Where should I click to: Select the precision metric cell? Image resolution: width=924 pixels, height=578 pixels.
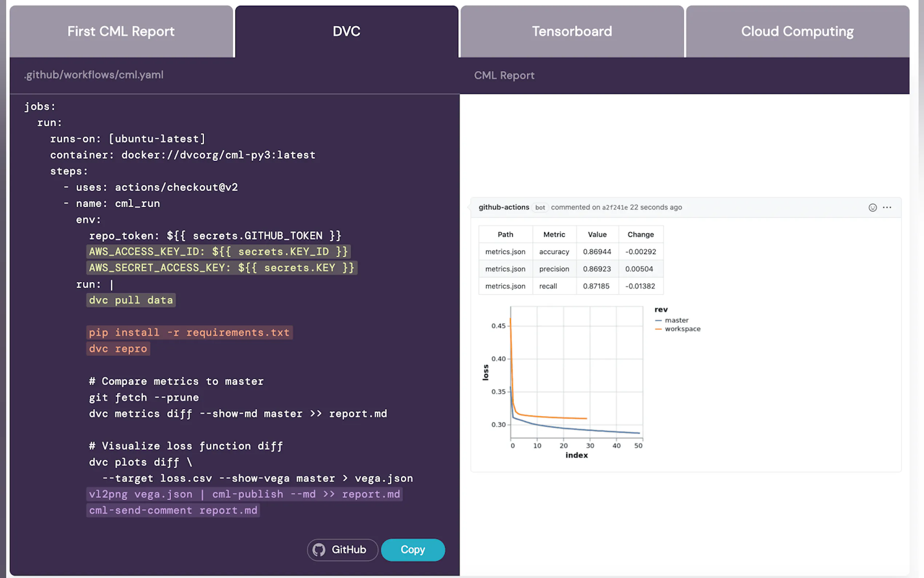(554, 269)
